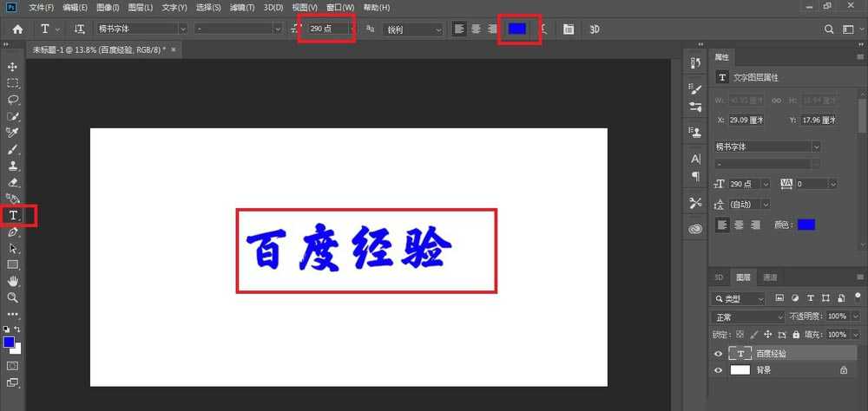Viewport: 868px width, 411px height.
Task: Open the font family dropdown in options bar
Action: (x=141, y=29)
